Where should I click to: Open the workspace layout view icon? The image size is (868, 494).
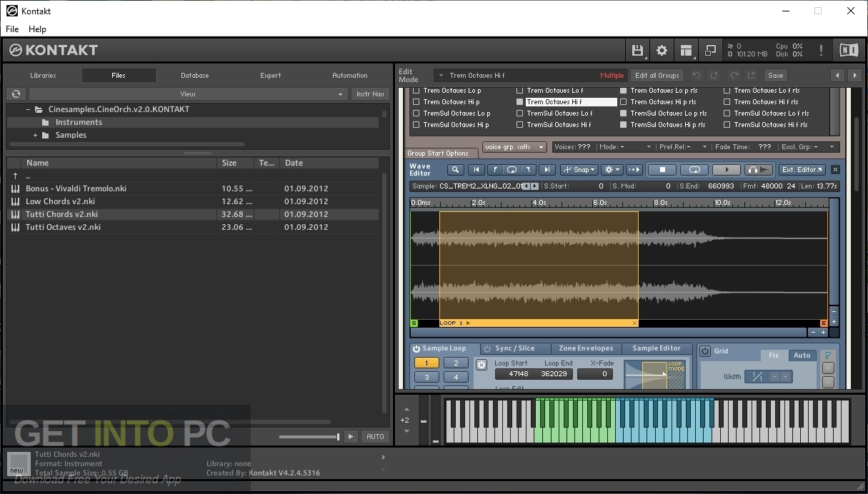[x=686, y=50]
